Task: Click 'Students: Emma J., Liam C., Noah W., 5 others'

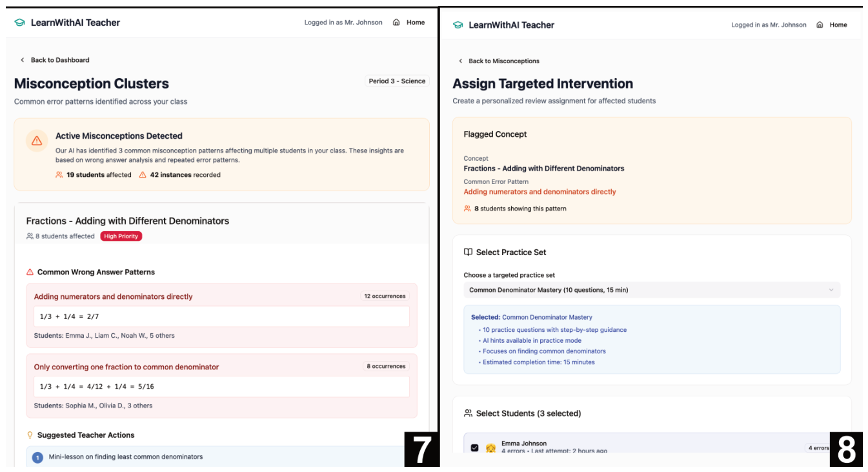Action: [x=104, y=336]
